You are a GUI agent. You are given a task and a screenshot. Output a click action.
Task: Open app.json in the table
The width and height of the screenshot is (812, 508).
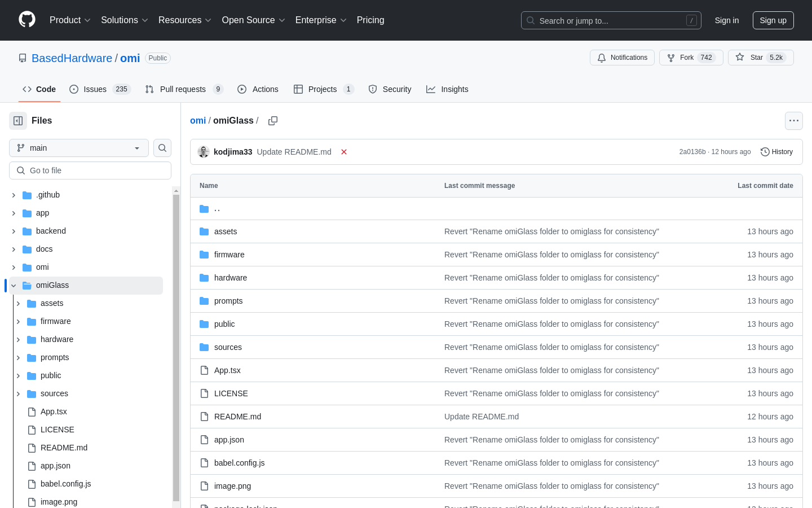[x=229, y=440]
